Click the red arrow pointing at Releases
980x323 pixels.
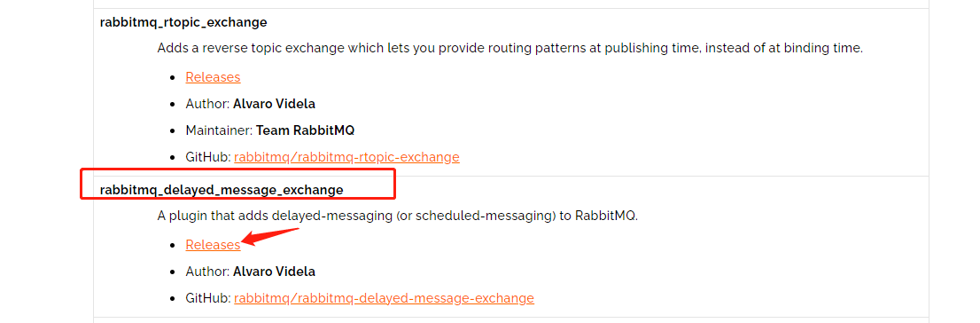[270, 237]
